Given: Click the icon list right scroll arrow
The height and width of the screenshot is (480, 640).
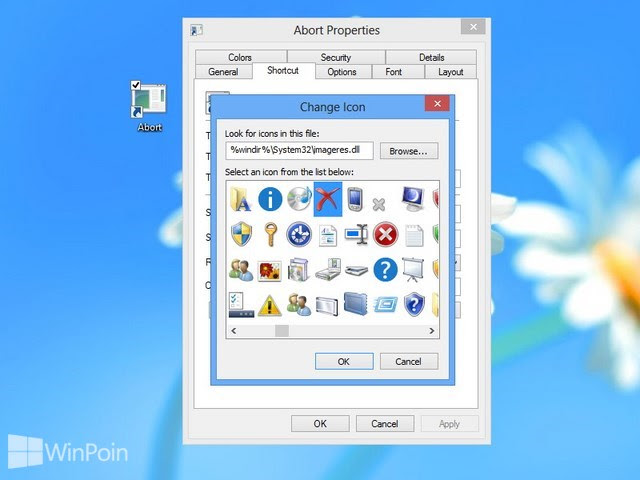Looking at the screenshot, I should coord(432,331).
